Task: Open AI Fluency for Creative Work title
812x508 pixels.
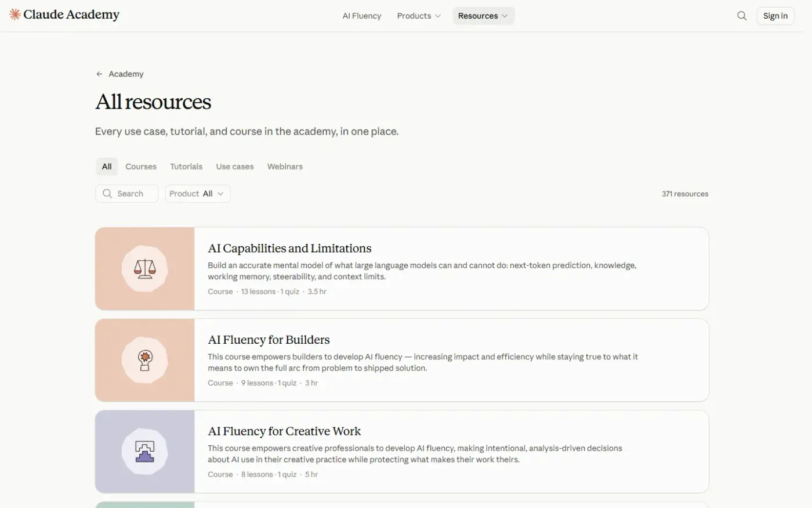Action: coord(284,431)
